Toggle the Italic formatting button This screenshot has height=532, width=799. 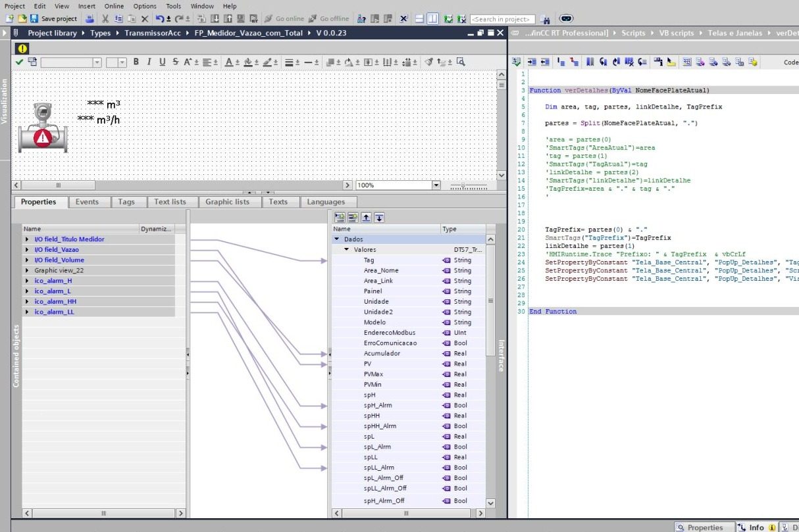(149, 62)
